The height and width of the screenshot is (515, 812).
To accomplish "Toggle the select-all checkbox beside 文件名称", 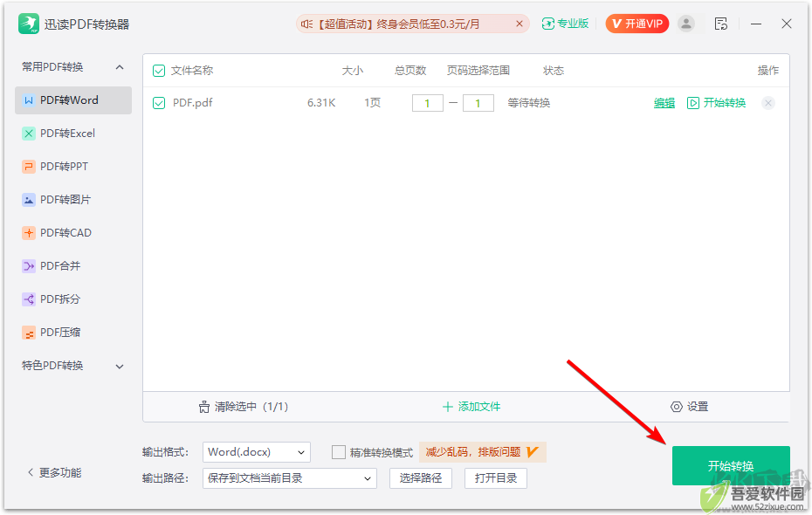I will point(158,71).
